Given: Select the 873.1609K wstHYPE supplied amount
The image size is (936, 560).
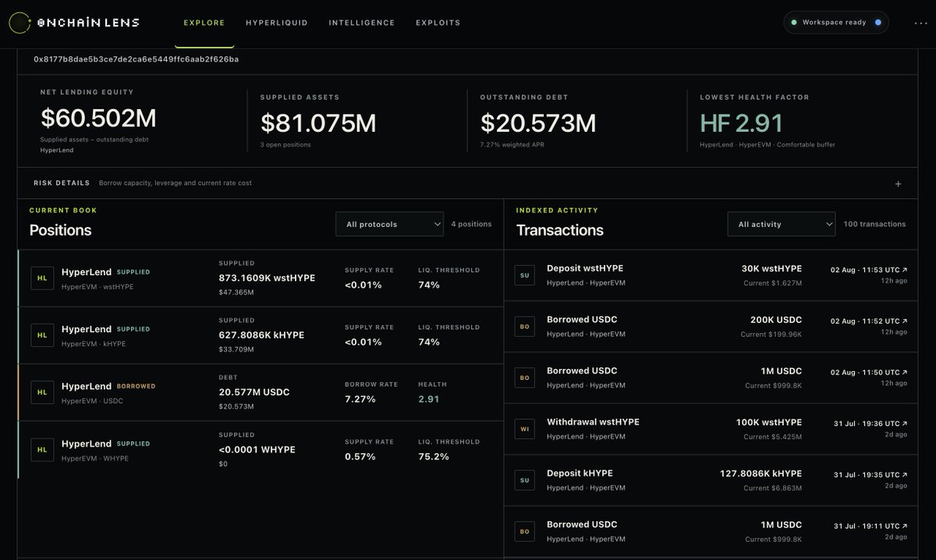Looking at the screenshot, I should click(267, 278).
